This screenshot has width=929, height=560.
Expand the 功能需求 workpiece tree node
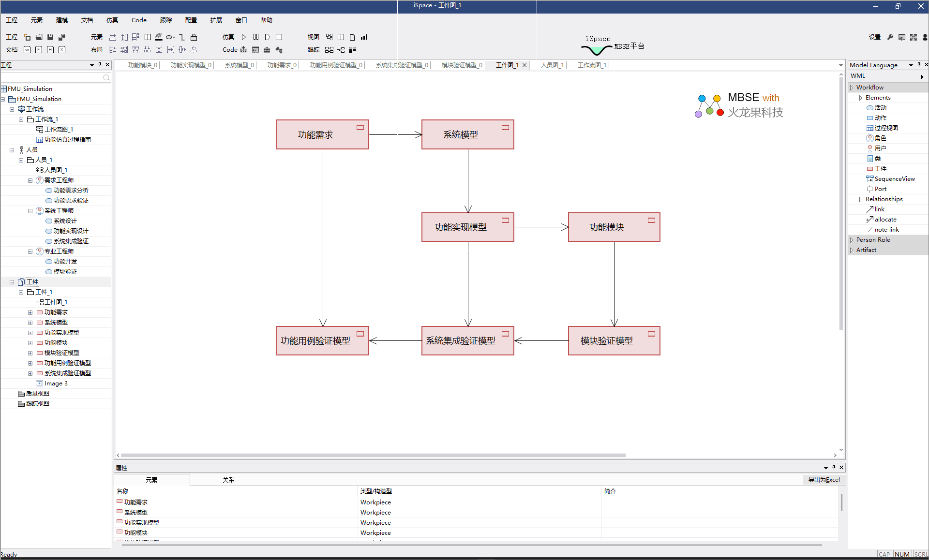pyautogui.click(x=30, y=312)
